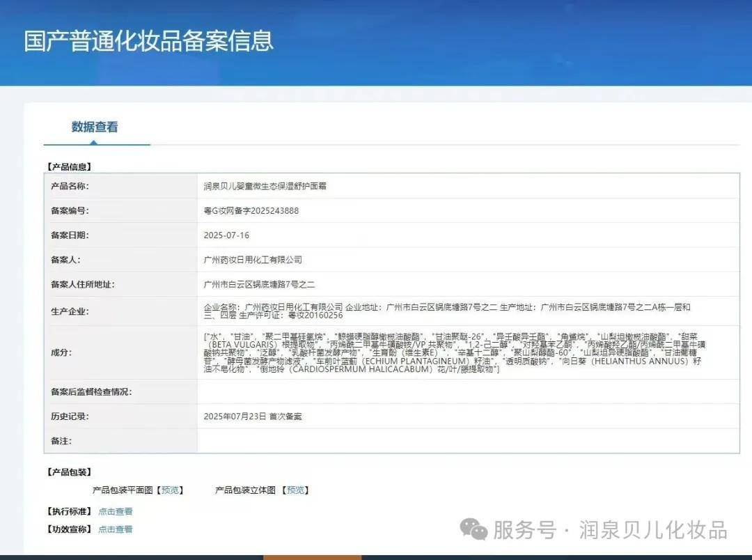
Task: Open the 产品包装平面图 预览 link
Action: coord(171,490)
